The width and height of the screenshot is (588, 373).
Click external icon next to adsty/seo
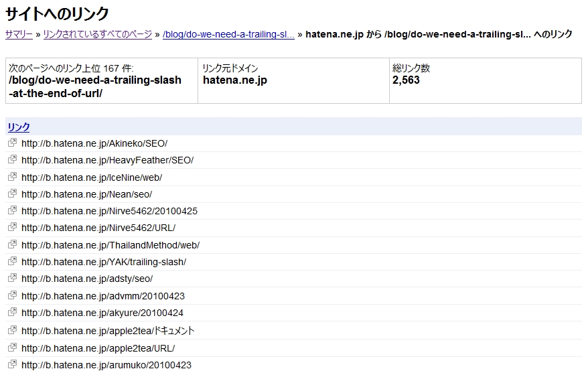tap(12, 278)
